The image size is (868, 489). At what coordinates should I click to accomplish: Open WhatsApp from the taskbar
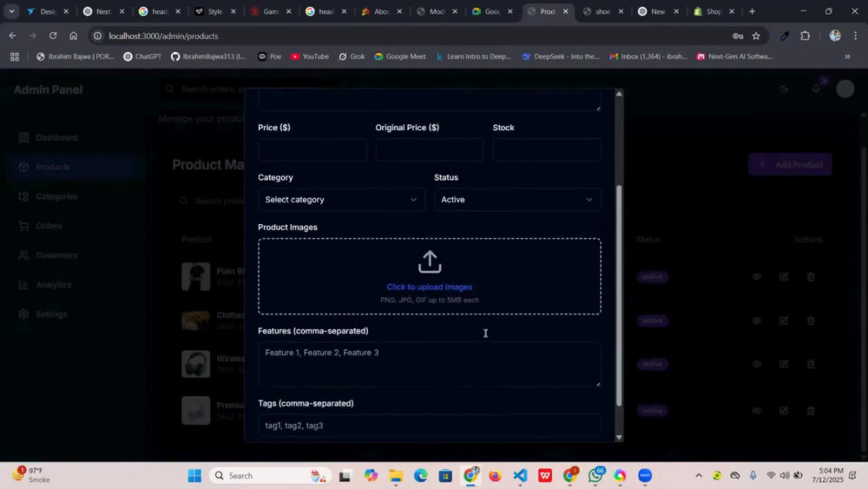pos(595,476)
